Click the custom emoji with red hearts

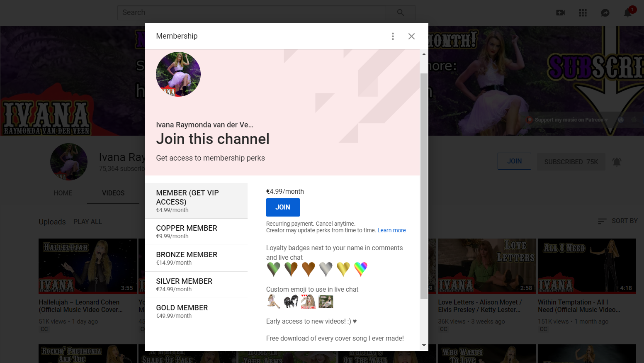[309, 302]
